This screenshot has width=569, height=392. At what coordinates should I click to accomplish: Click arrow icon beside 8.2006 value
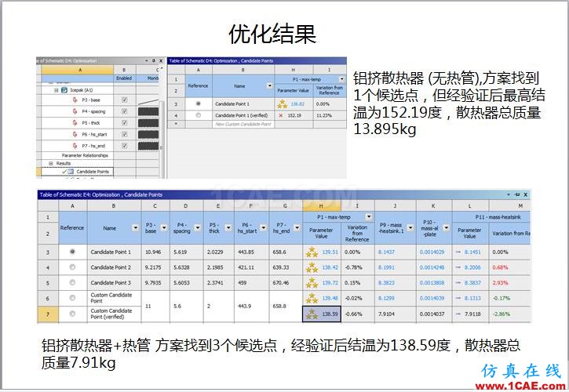pyautogui.click(x=458, y=267)
